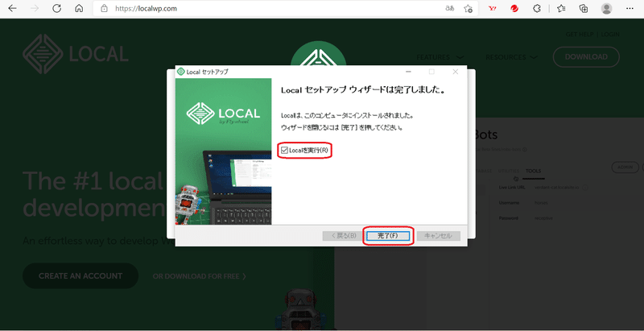644x331 pixels.
Task: Click the DOWNLOAD button on the website
Action: [586, 57]
